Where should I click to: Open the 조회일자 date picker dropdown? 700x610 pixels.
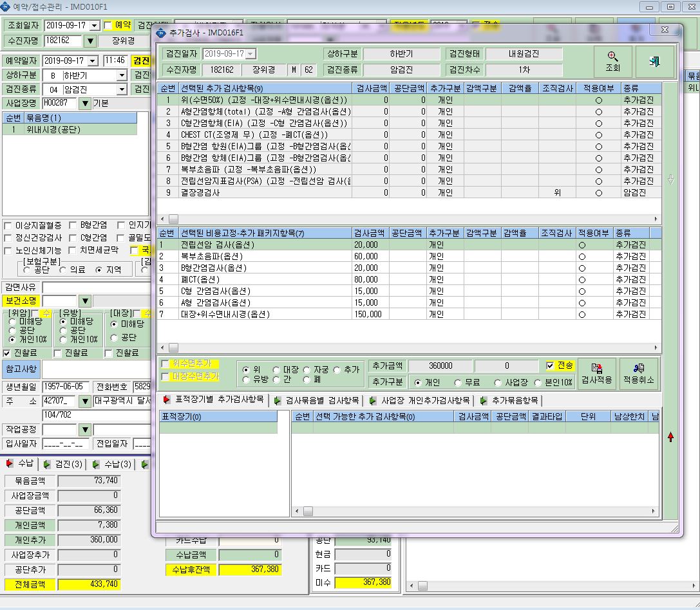point(94,26)
